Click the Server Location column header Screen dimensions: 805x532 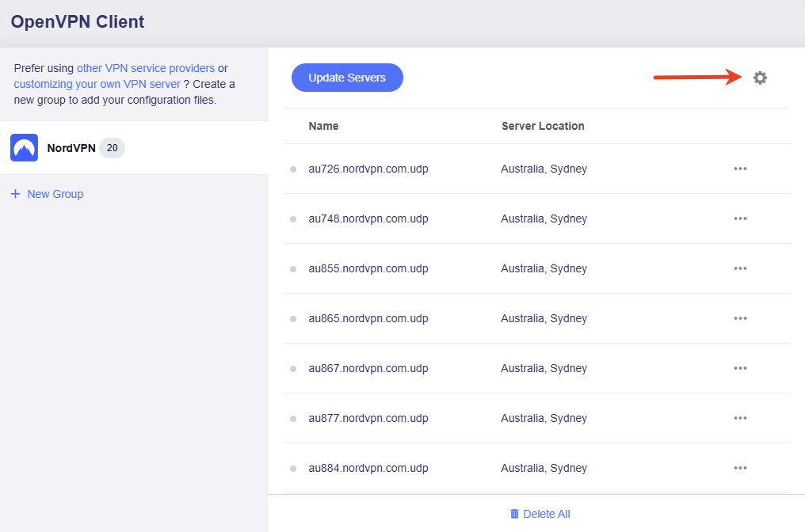(x=543, y=126)
